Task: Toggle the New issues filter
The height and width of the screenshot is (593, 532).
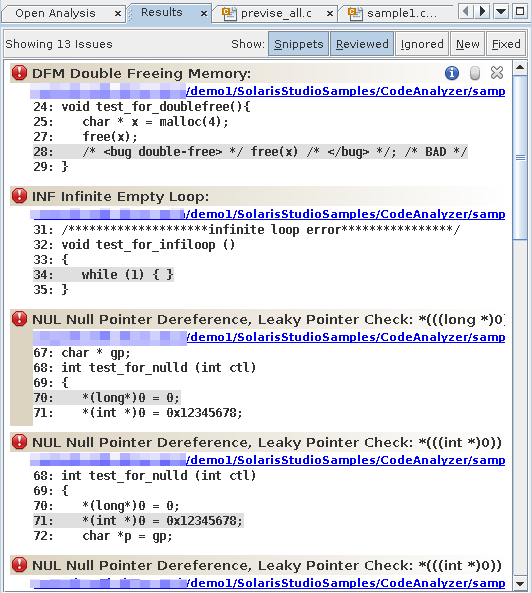Action: point(467,44)
